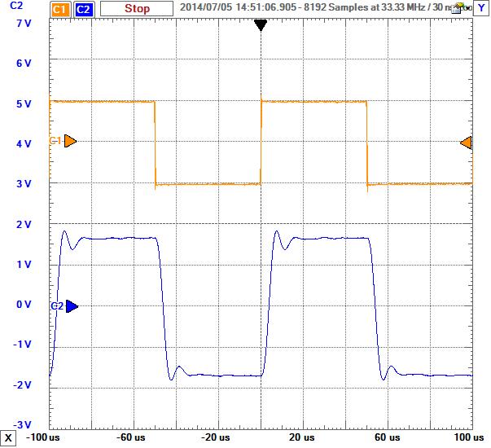The height and width of the screenshot is (448, 491).
Task: Toggle the Y cursor button
Action: pos(482,9)
